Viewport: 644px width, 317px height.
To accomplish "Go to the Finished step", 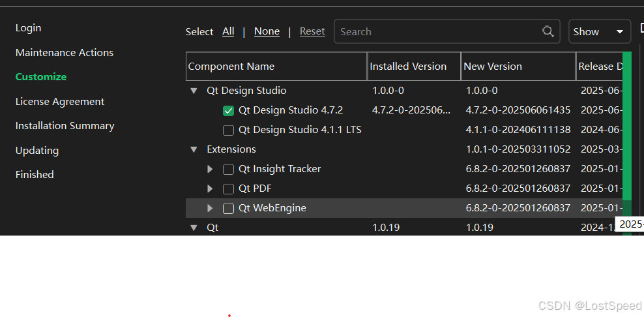I will point(35,175).
